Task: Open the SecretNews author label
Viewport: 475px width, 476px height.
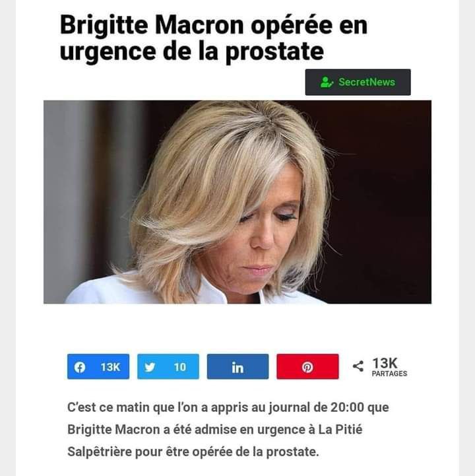Action: [367, 82]
